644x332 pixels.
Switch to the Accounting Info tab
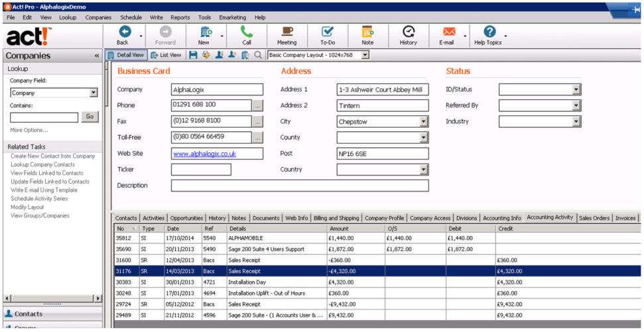[x=502, y=218]
